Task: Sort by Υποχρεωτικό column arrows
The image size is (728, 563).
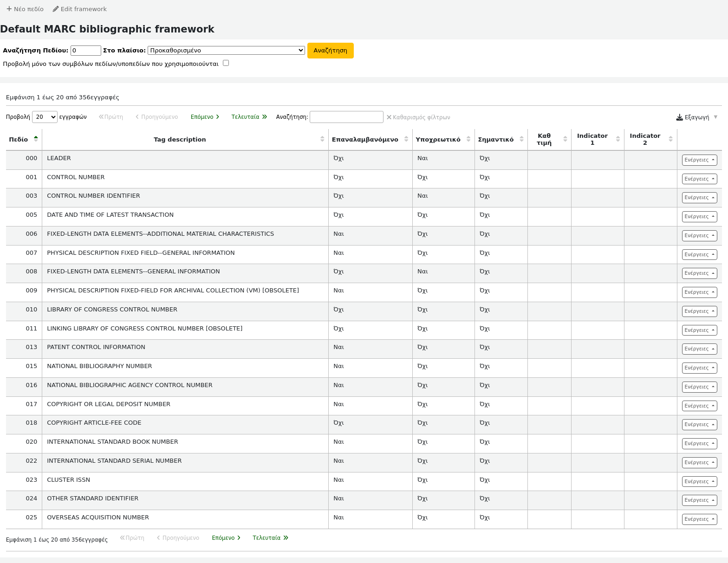Action: 468,139
